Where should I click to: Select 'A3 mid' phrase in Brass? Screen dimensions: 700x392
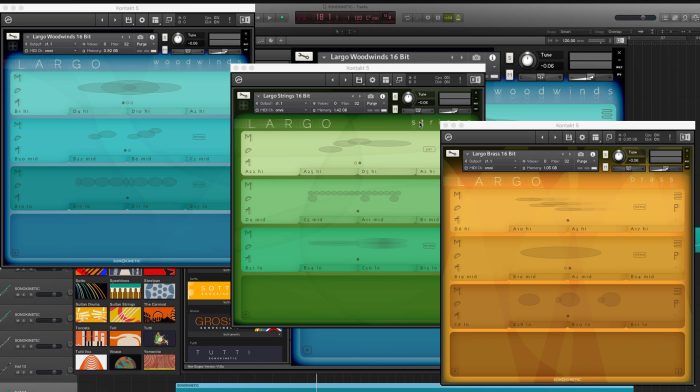click(581, 277)
